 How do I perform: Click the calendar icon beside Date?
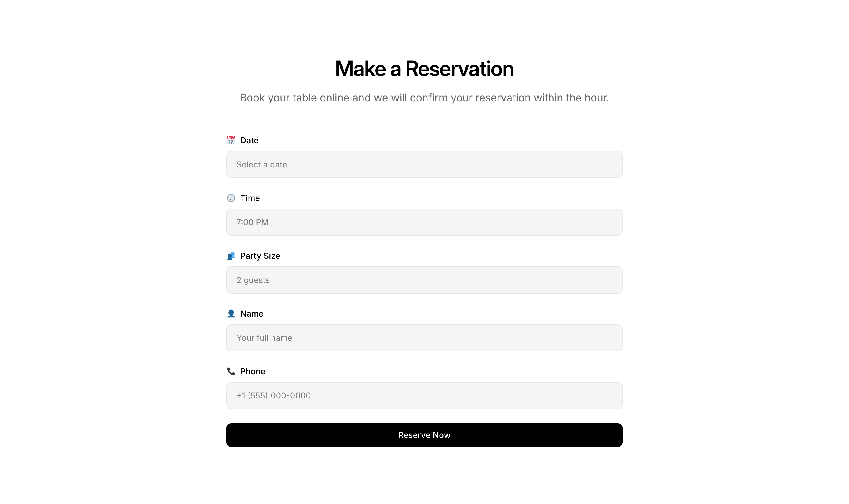click(231, 140)
